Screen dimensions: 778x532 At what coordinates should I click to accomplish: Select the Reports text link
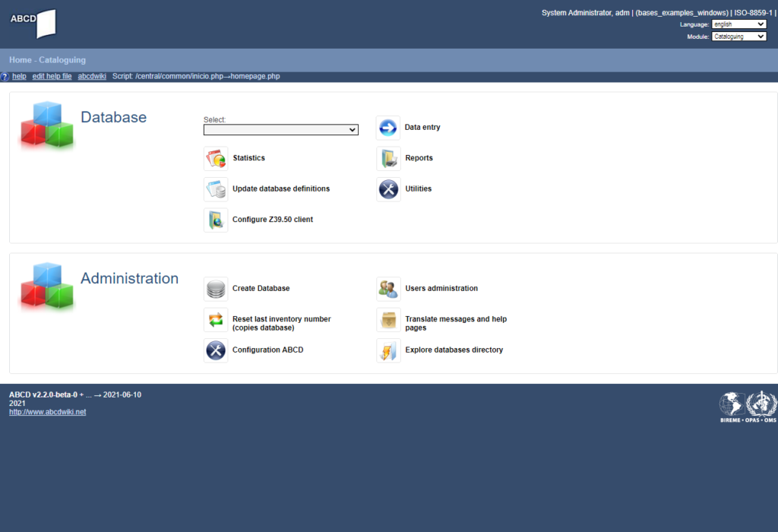(419, 158)
